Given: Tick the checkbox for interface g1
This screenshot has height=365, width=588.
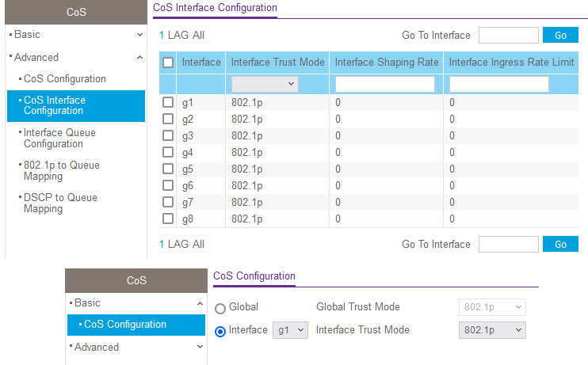Looking at the screenshot, I should pyautogui.click(x=168, y=102).
